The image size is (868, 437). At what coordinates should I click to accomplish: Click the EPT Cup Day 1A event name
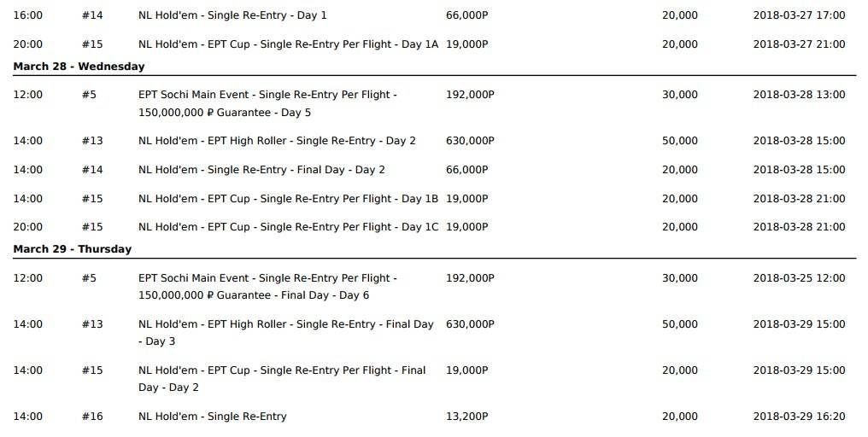pos(288,44)
